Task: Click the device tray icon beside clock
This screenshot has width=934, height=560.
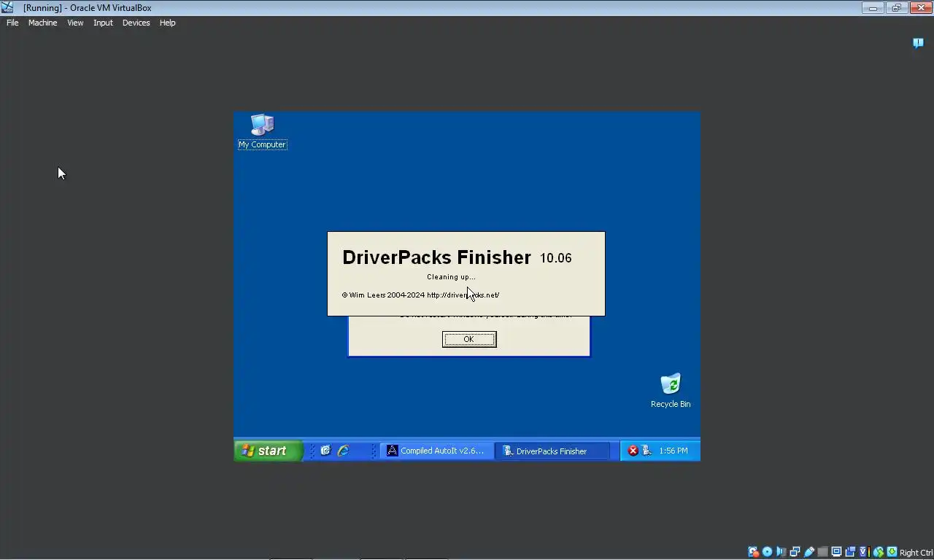Action: coord(646,451)
